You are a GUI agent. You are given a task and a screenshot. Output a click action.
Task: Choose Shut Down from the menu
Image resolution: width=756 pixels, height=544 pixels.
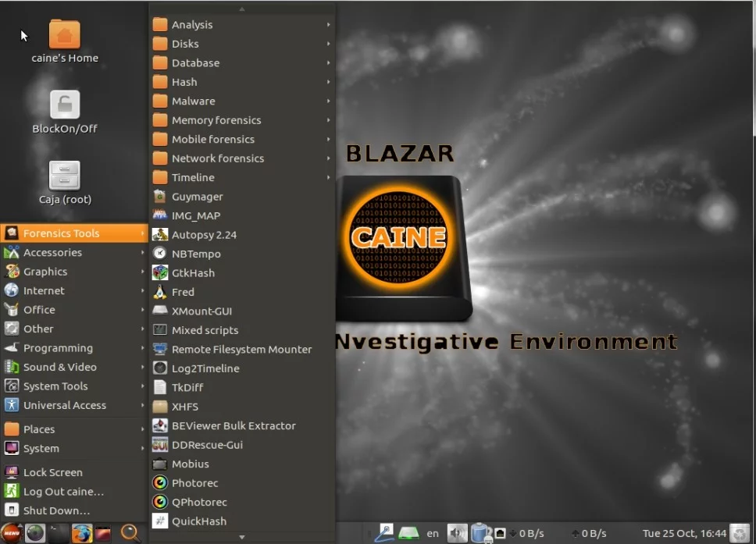[52, 510]
